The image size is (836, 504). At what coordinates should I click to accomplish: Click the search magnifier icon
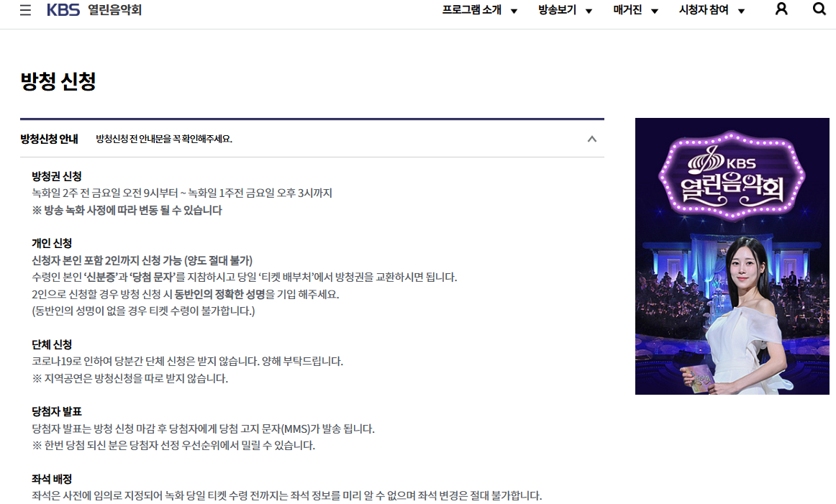(x=819, y=9)
